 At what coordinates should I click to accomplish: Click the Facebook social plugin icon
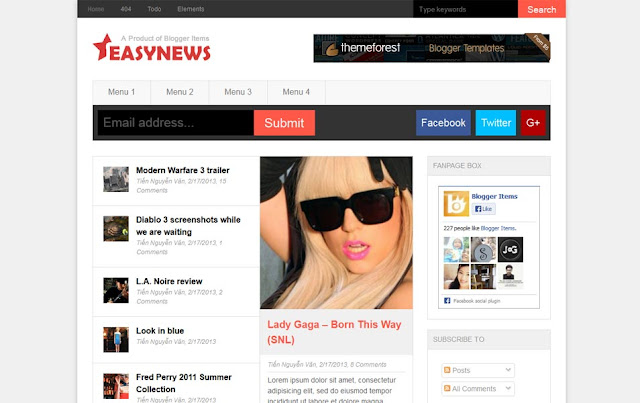tap(447, 301)
